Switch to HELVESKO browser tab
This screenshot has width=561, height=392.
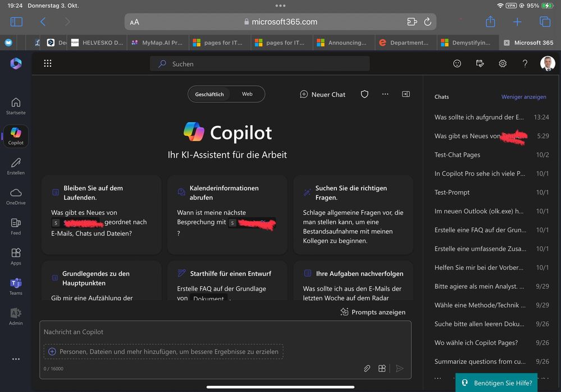97,43
